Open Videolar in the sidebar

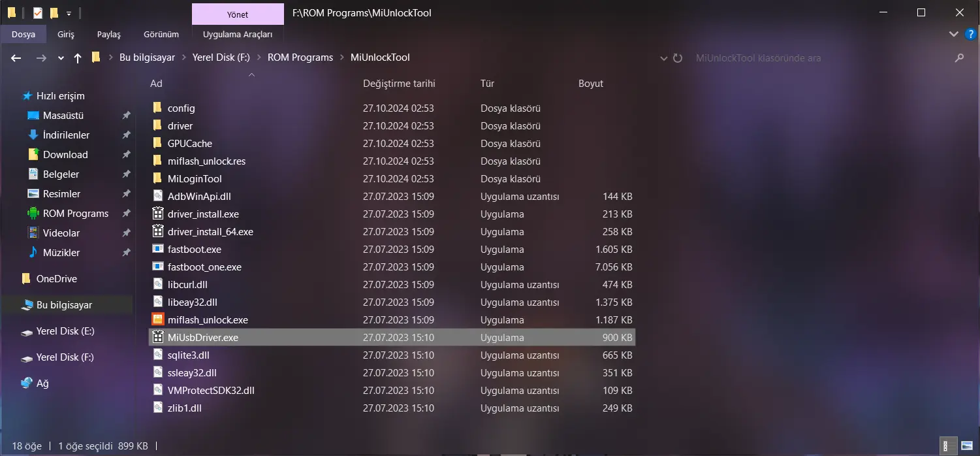click(x=61, y=233)
